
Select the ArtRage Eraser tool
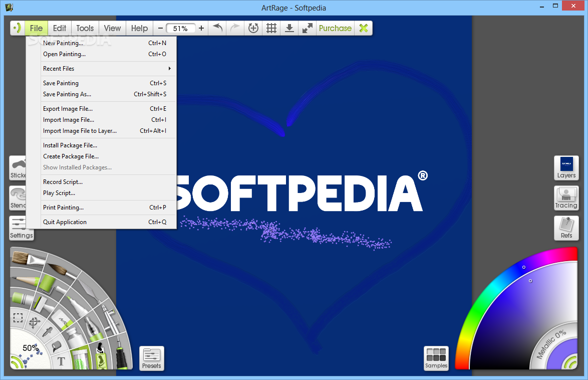pyautogui.click(x=62, y=319)
